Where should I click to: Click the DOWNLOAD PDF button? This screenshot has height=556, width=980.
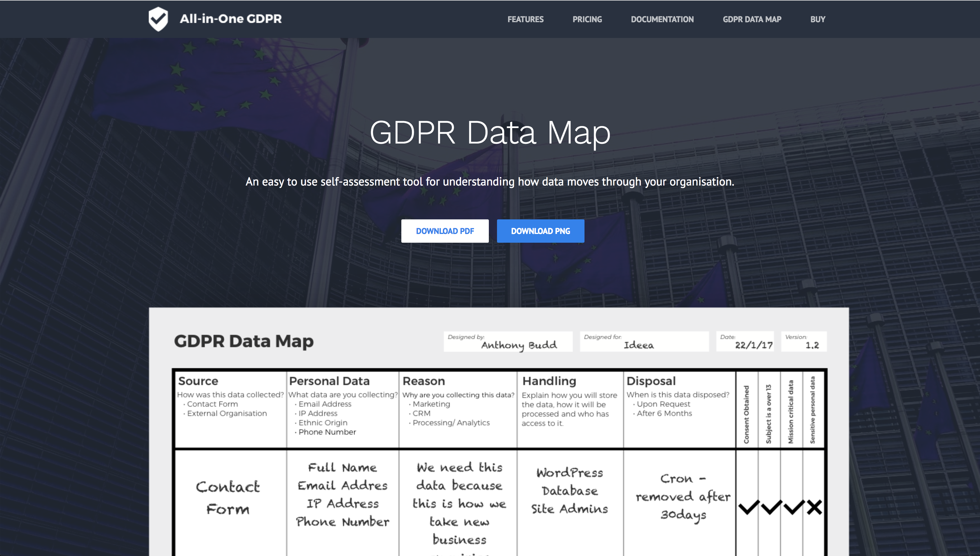445,231
